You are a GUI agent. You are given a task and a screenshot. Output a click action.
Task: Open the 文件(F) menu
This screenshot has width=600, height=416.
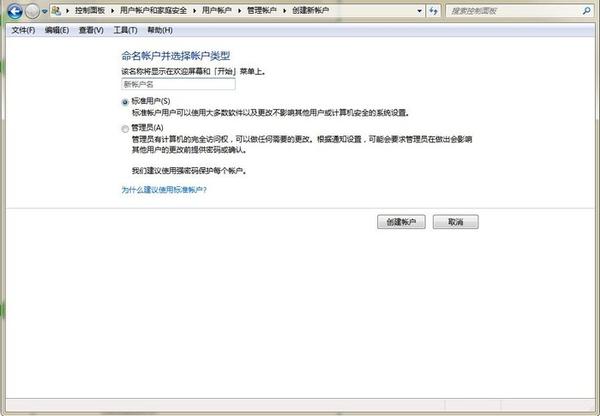point(23,30)
